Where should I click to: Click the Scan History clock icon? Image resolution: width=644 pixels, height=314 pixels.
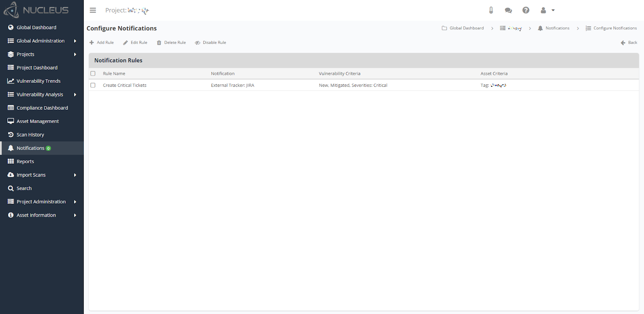tap(11, 135)
